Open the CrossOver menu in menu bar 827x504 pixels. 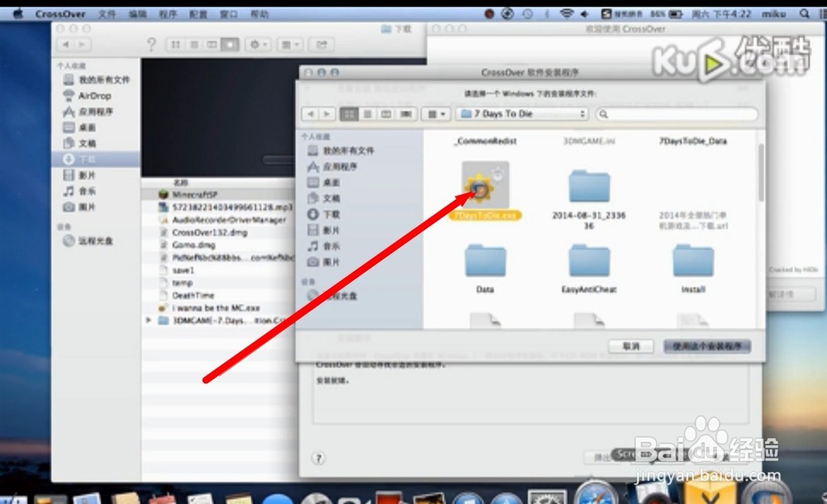(60, 14)
